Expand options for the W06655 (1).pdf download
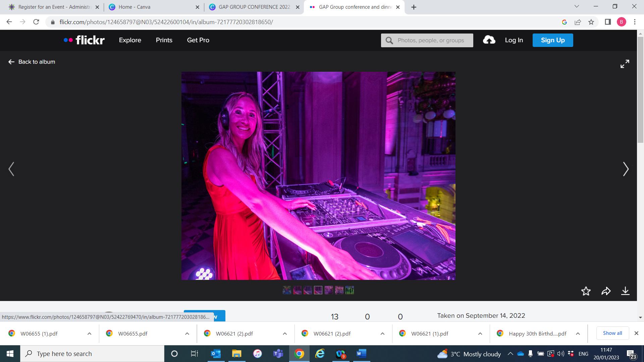 [x=89, y=334]
